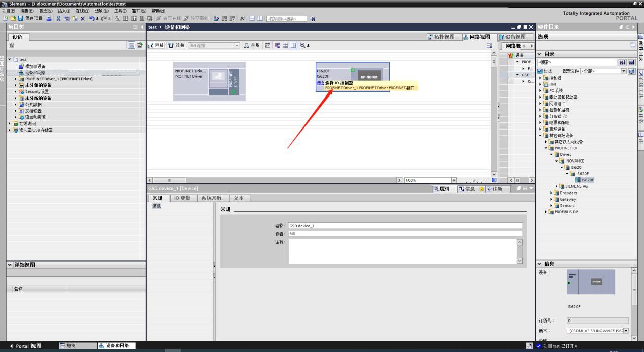Expand 驱动器和起动器 catalog folder
Image resolution: width=644 pixels, height=352 pixels.
pyautogui.click(x=540, y=97)
